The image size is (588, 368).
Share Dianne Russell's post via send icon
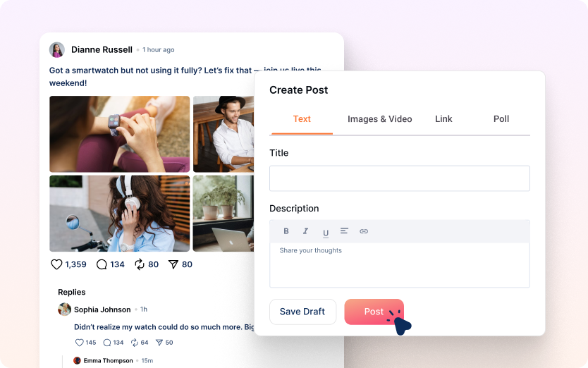173,264
